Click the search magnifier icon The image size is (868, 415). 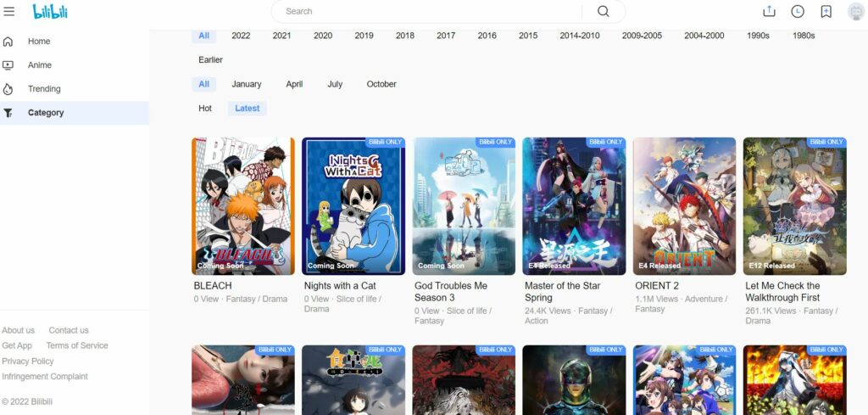pos(604,11)
